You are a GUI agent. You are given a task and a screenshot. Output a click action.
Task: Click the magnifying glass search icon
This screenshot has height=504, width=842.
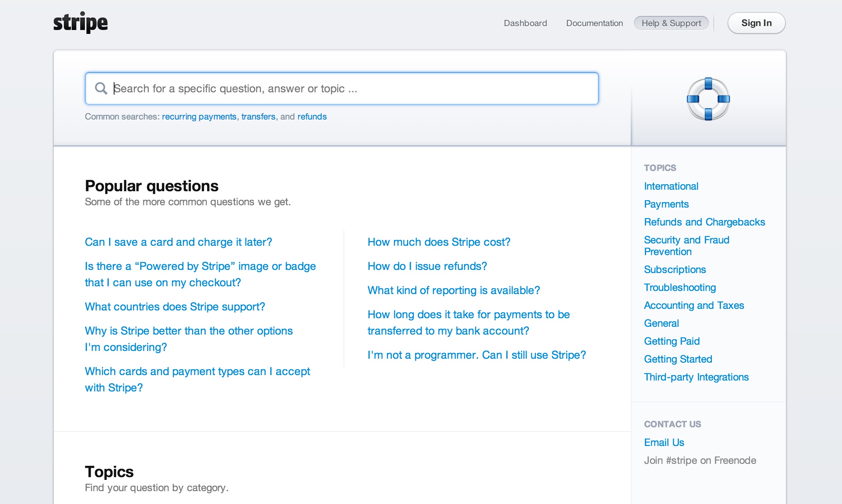[x=101, y=88]
